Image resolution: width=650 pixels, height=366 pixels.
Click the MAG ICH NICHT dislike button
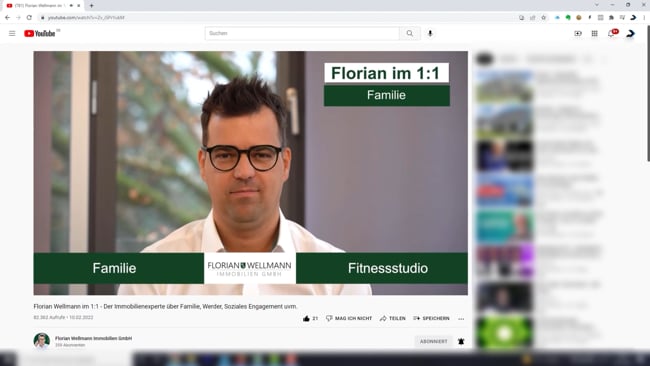(x=349, y=318)
